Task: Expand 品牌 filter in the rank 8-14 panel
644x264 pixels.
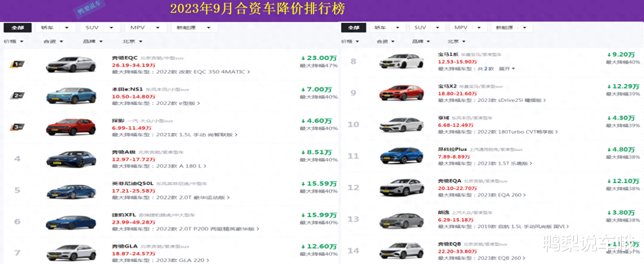Action: 421,41
